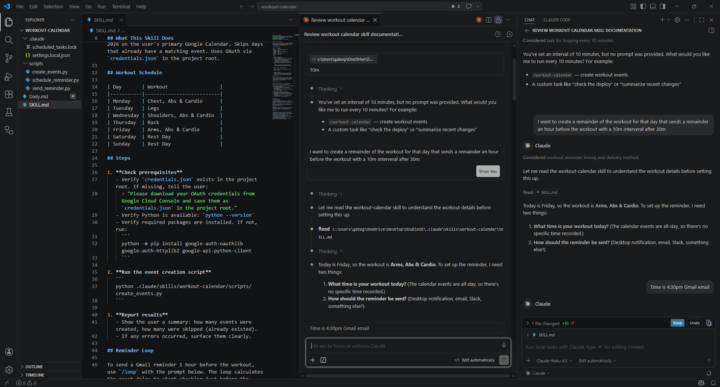Open settings.local.json in the explorer
The height and width of the screenshot is (387, 720).
51,55
